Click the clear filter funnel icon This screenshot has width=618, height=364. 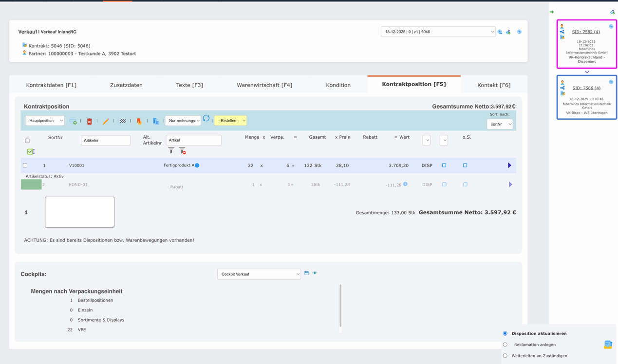pyautogui.click(x=182, y=151)
